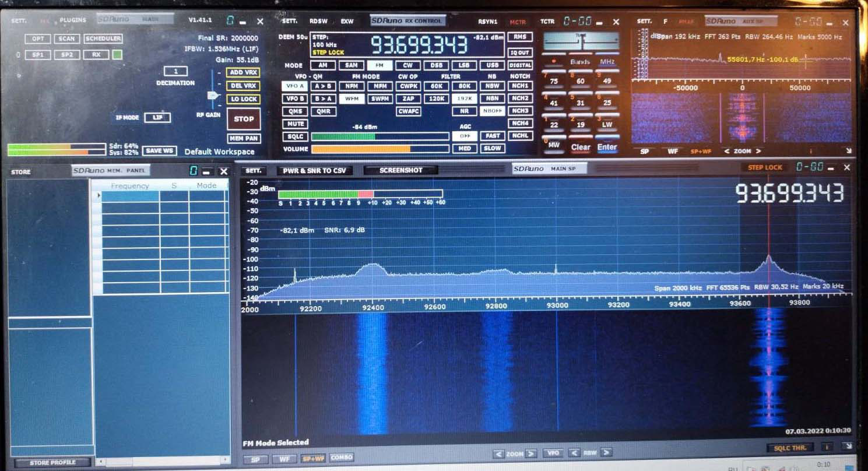
Task: Select LSB mode button
Action: 464,65
